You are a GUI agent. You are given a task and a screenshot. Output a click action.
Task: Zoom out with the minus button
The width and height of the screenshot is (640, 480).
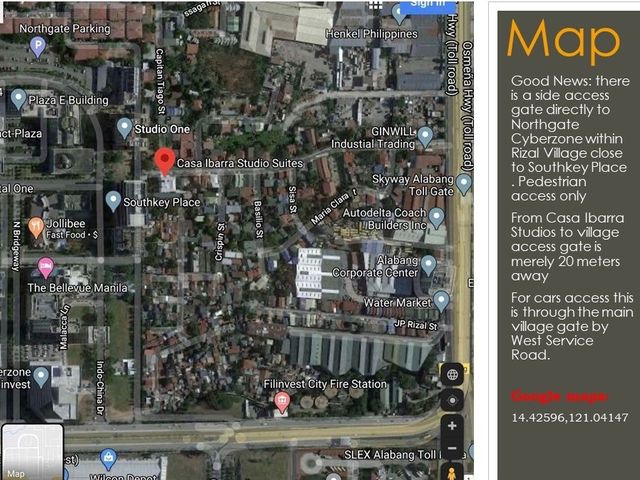click(452, 448)
